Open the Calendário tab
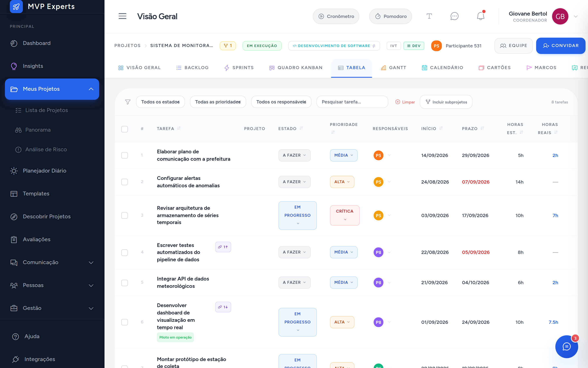The image size is (588, 368). [442, 68]
